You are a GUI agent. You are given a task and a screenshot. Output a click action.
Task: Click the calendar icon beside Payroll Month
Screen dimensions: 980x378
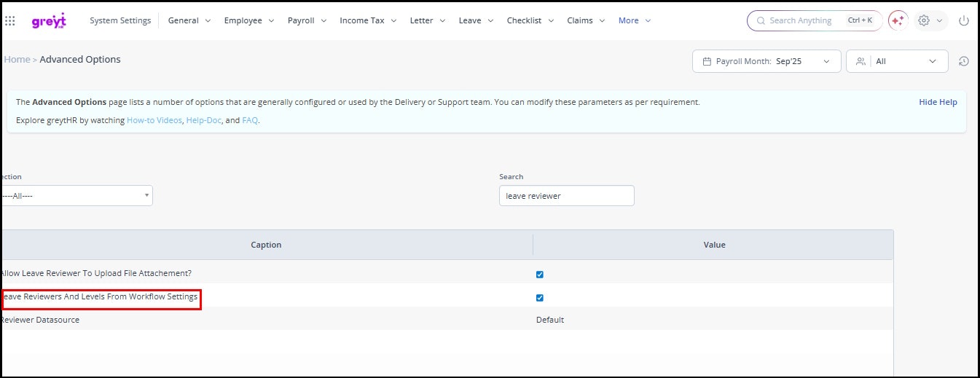point(706,61)
